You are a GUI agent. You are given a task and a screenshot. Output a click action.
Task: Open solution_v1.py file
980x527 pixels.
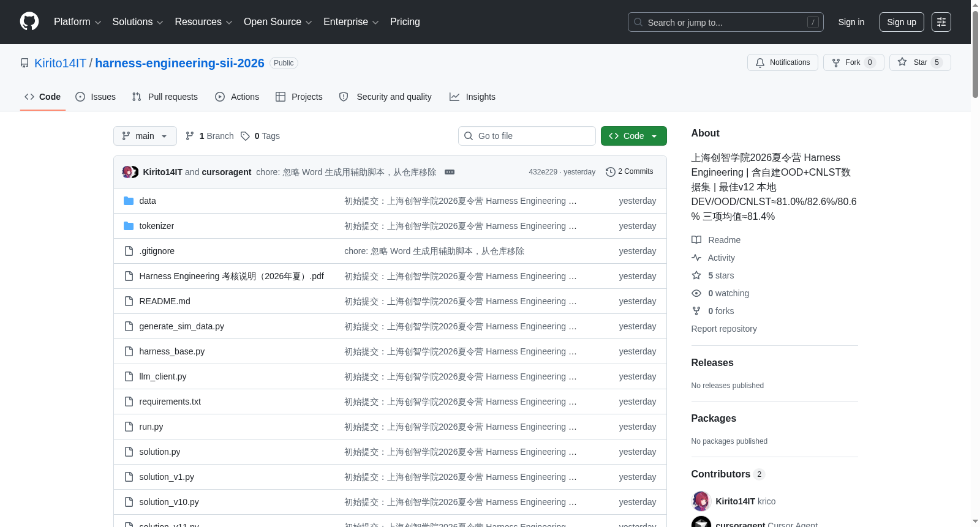tap(167, 477)
